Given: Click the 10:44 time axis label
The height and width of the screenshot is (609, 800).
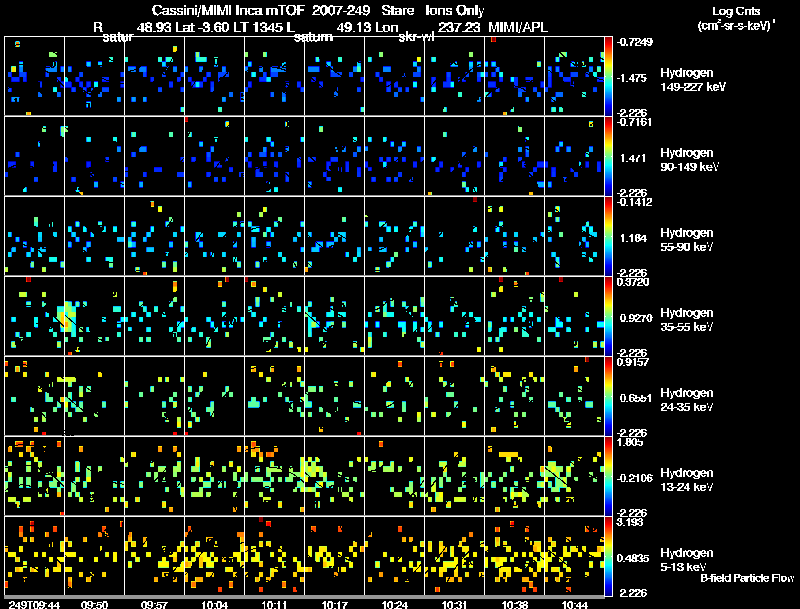Looking at the screenshot, I should (574, 605).
